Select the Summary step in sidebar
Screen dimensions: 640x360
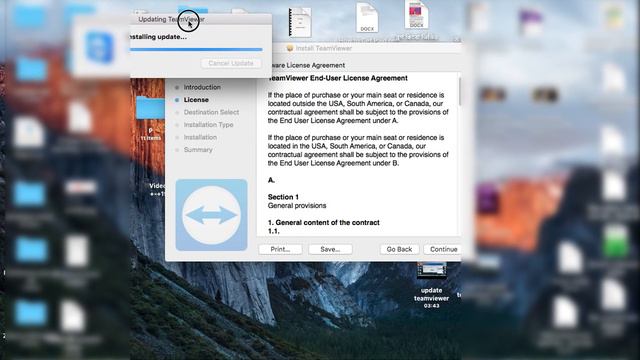(198, 150)
